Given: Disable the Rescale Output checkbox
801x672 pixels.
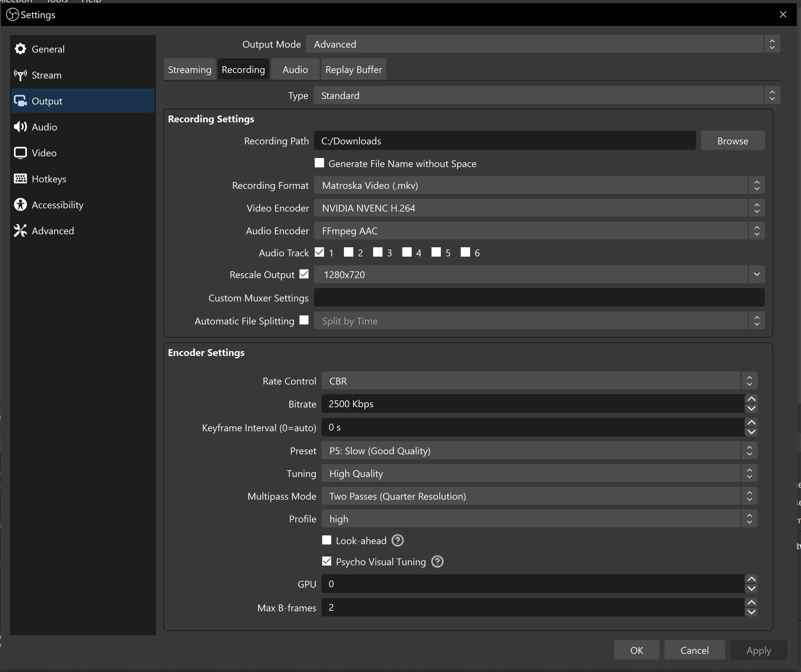Looking at the screenshot, I should coord(304,275).
